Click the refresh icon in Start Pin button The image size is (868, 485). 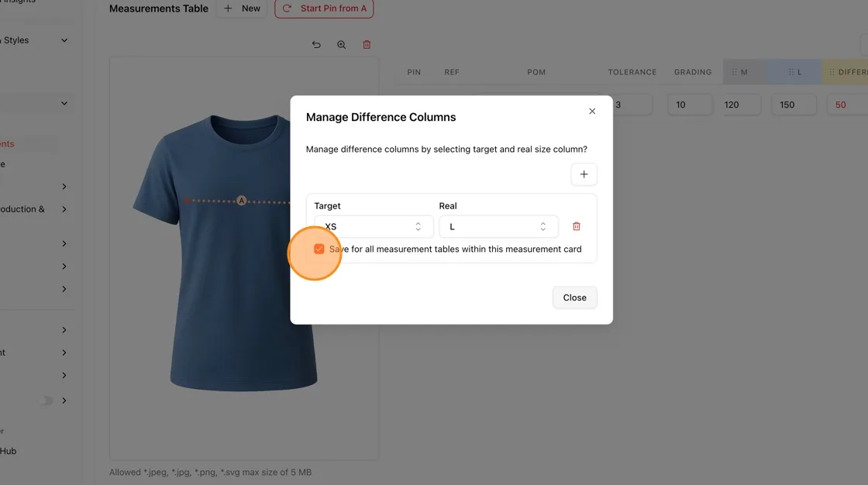click(287, 9)
